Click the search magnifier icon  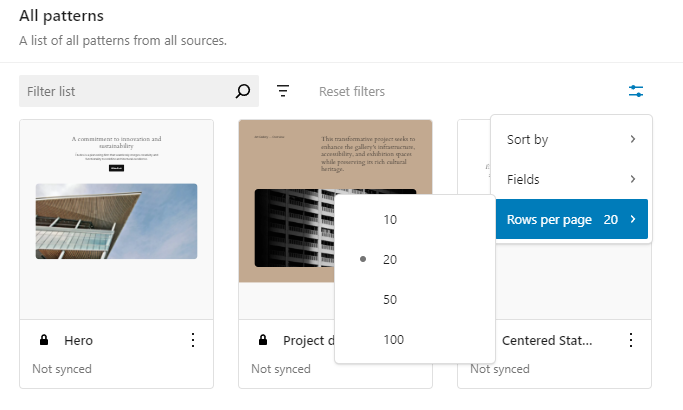pyautogui.click(x=242, y=91)
